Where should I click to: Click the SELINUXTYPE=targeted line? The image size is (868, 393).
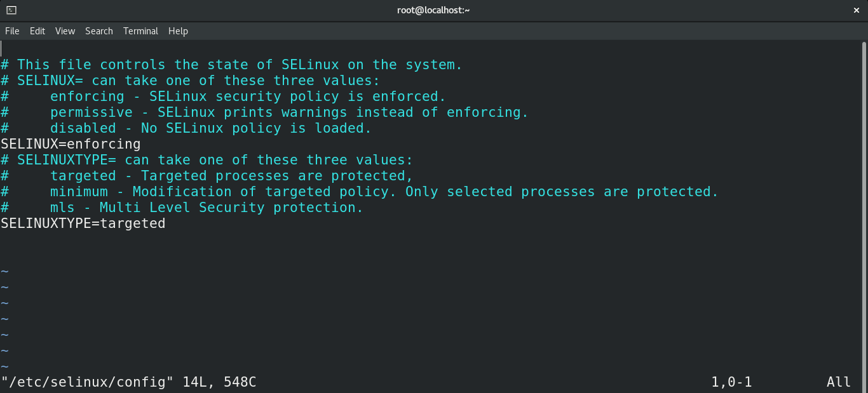point(83,223)
